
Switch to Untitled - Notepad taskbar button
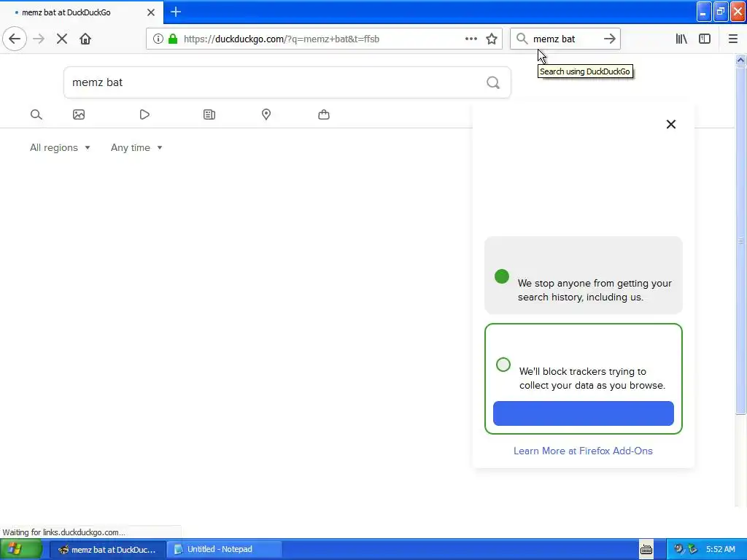224,550
